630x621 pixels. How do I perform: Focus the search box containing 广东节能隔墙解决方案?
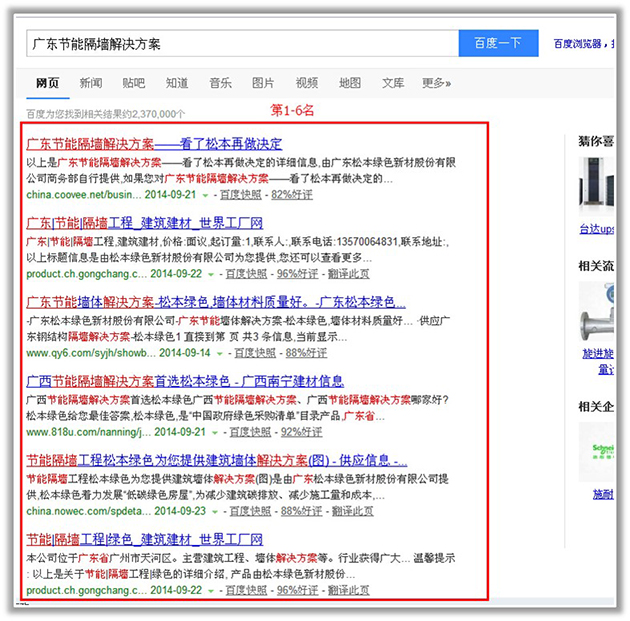(x=243, y=43)
